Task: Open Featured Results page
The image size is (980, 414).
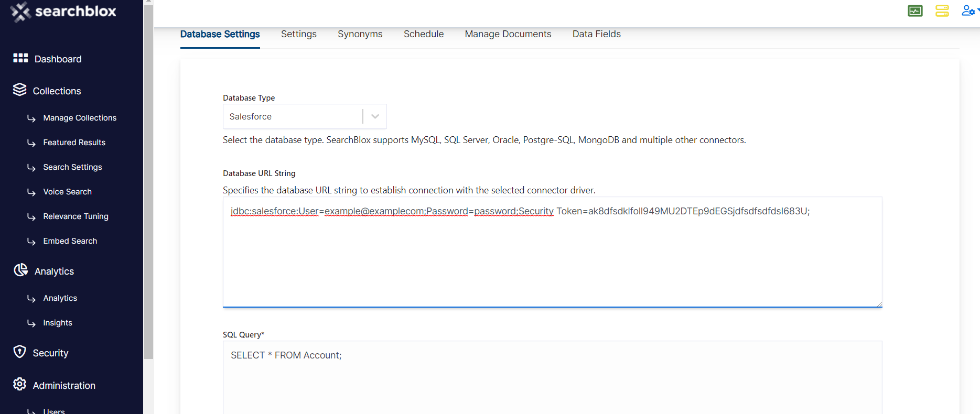Action: point(74,143)
